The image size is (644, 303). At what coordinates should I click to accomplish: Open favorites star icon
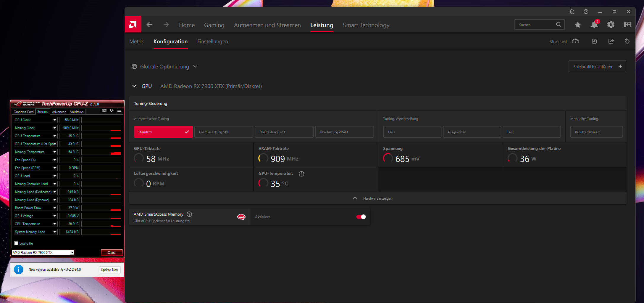[578, 25]
